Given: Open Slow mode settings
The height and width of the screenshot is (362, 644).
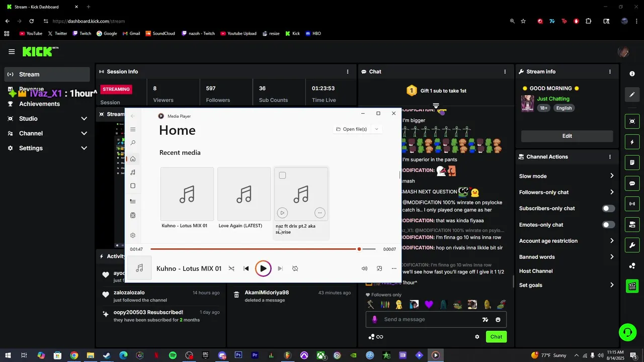Looking at the screenshot, I should [x=567, y=176].
